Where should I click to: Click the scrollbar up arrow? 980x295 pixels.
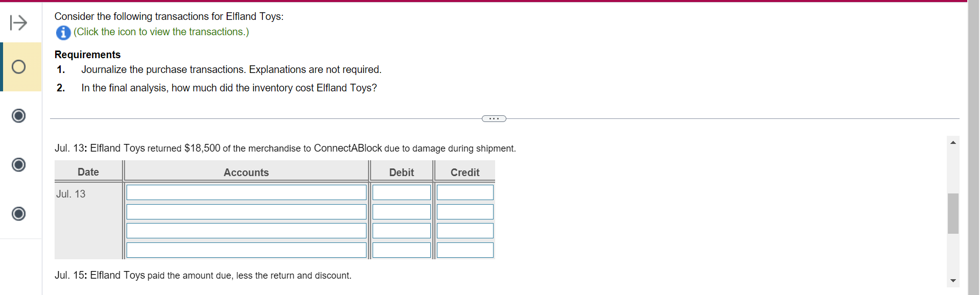(x=953, y=142)
